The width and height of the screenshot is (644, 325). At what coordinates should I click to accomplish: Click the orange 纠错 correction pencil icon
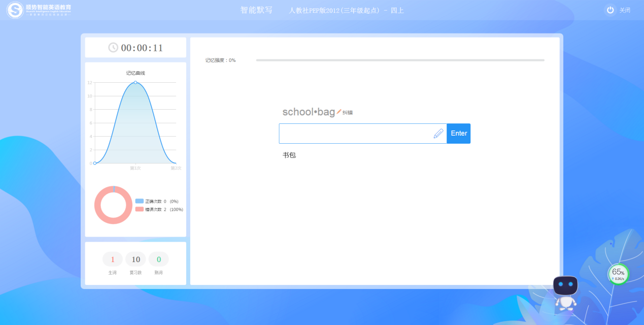tap(339, 112)
